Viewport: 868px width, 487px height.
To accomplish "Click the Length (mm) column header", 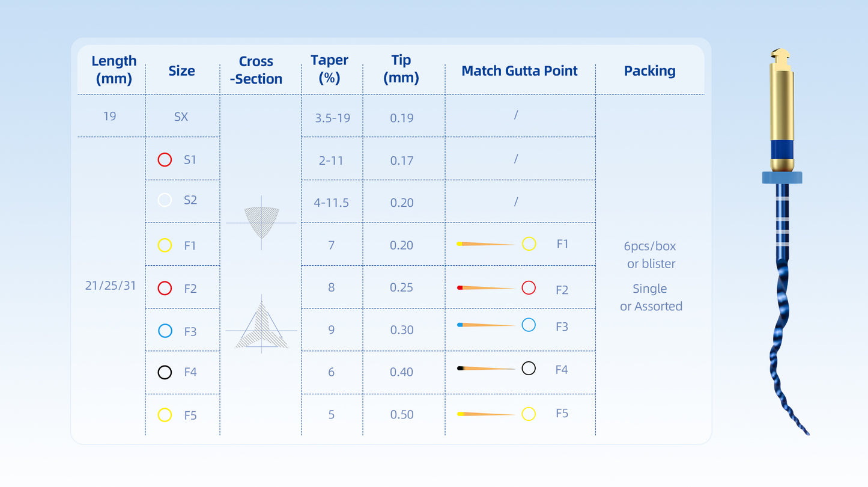I will coord(114,70).
